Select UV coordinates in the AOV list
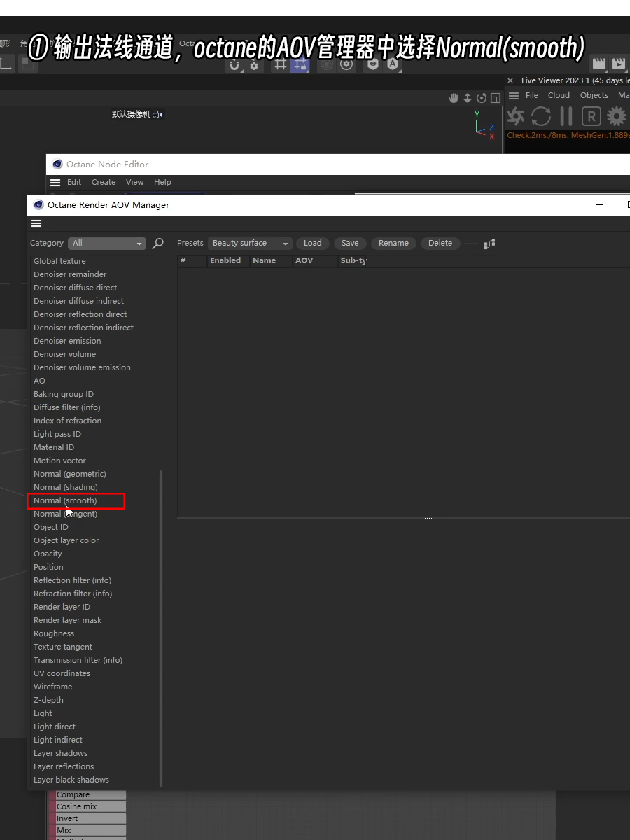The image size is (630, 840). pos(62,673)
